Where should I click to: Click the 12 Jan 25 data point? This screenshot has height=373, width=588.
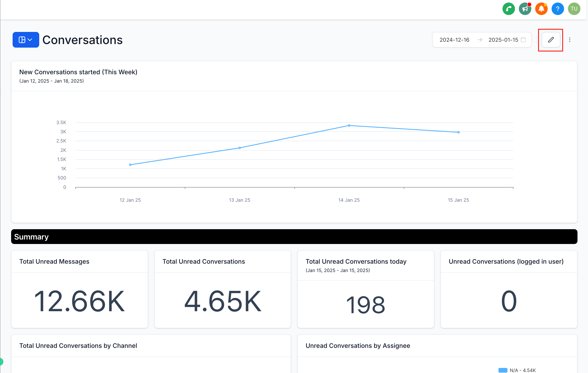tap(130, 165)
